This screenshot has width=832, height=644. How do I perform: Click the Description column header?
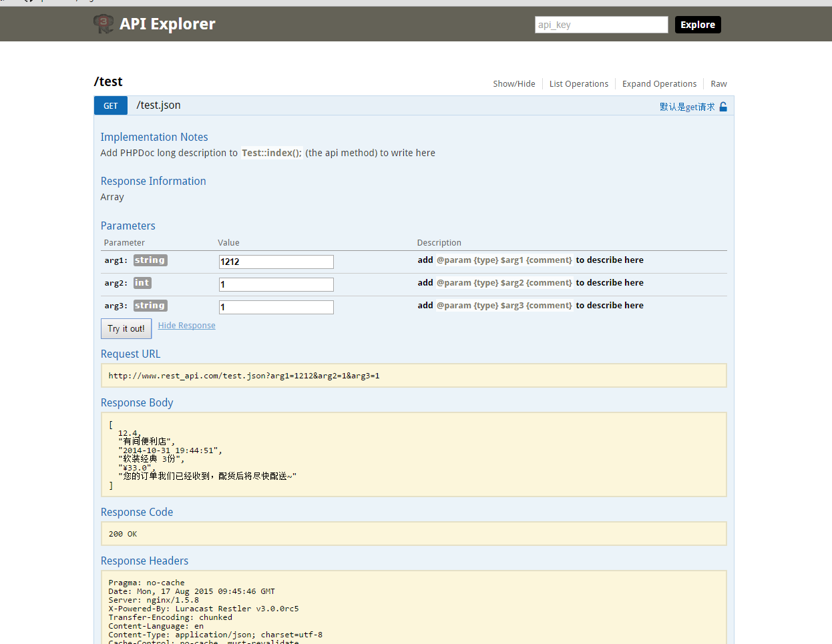pyautogui.click(x=439, y=243)
